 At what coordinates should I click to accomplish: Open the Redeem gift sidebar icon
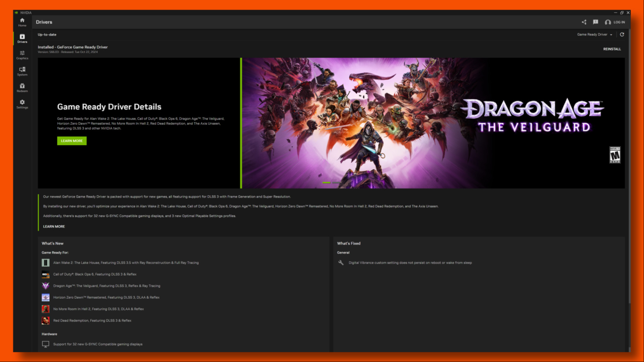22,88
